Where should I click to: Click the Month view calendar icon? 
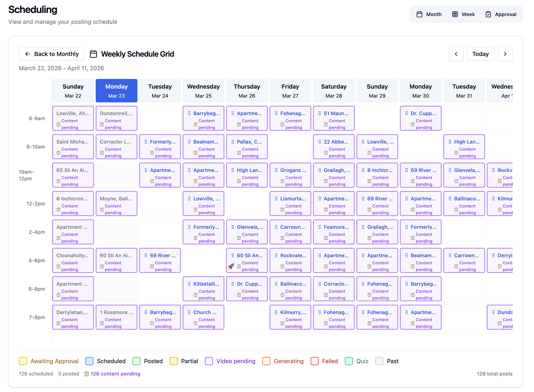420,14
